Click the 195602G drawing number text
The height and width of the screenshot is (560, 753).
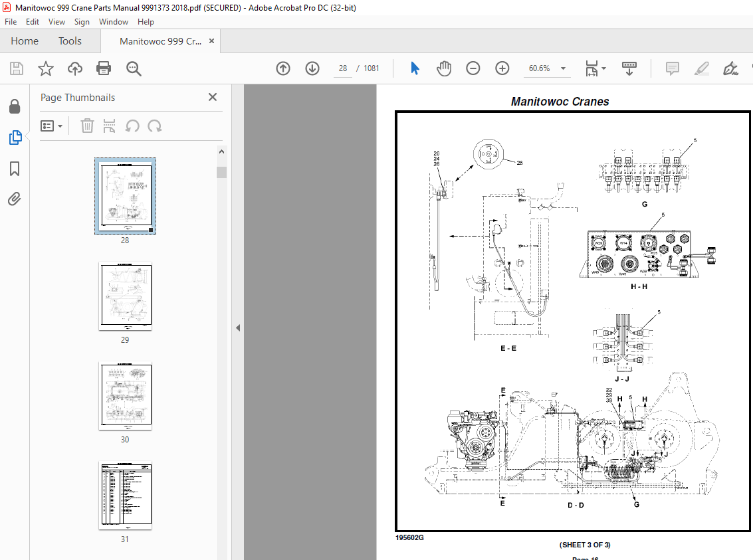click(409, 538)
